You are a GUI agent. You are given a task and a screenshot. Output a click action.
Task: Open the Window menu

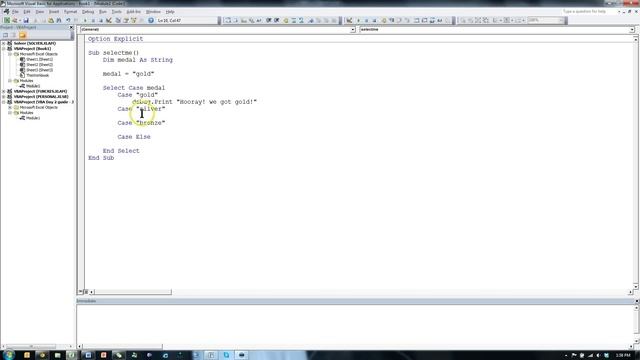point(153,12)
